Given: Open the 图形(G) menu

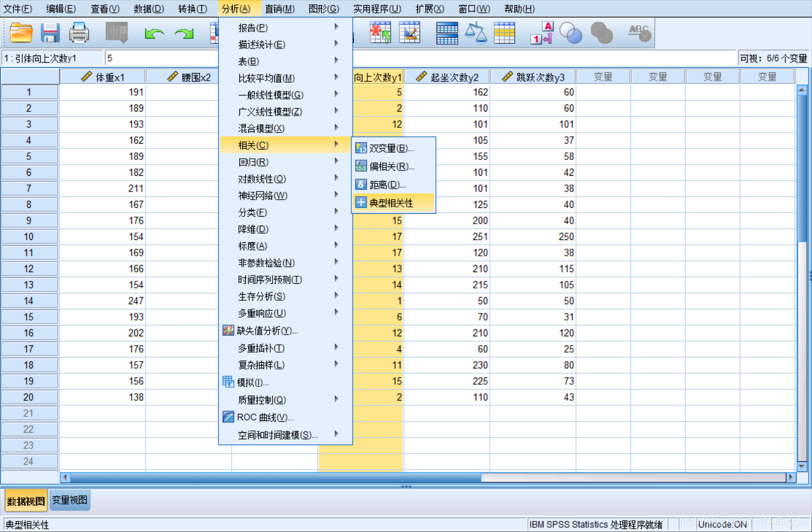Looking at the screenshot, I should click(324, 9).
